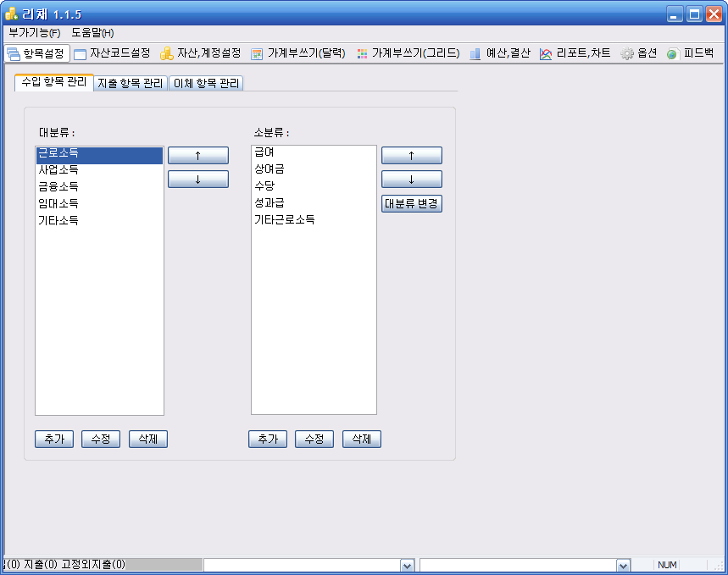Open 자산,계정설정 coins icon
This screenshot has height=575, width=728.
tap(167, 53)
